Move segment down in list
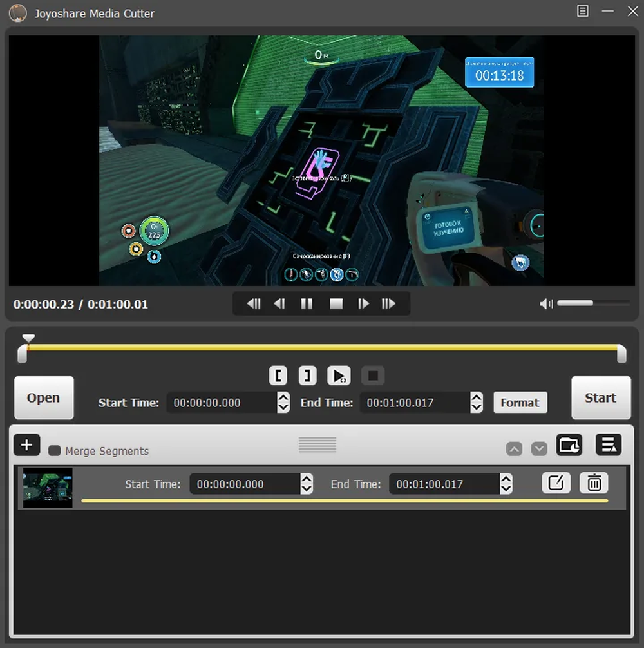This screenshot has width=644, height=648. 539,448
